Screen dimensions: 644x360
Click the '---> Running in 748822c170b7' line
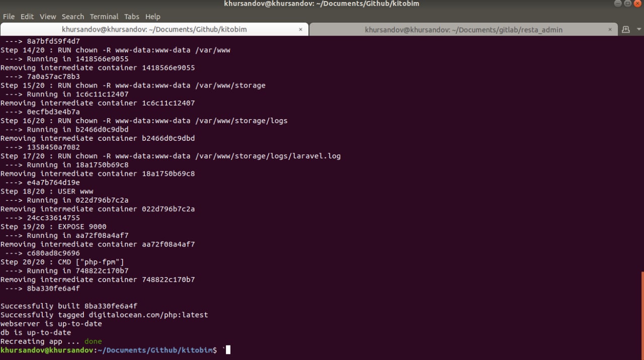(x=66, y=271)
